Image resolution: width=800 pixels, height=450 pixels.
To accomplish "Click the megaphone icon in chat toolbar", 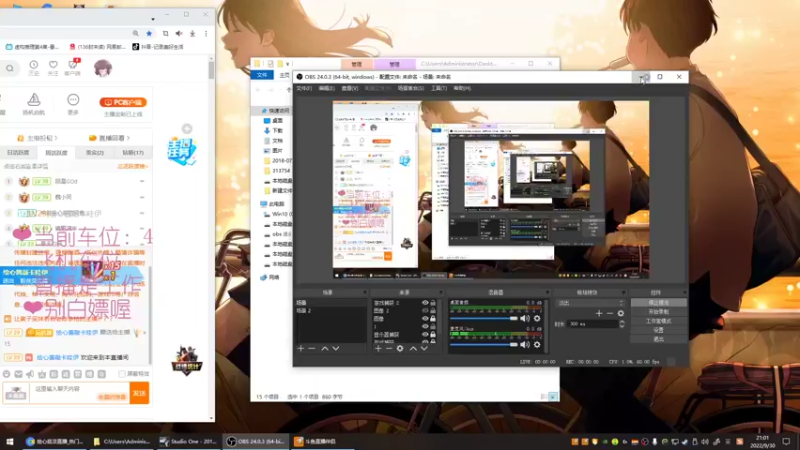I will click(30, 374).
